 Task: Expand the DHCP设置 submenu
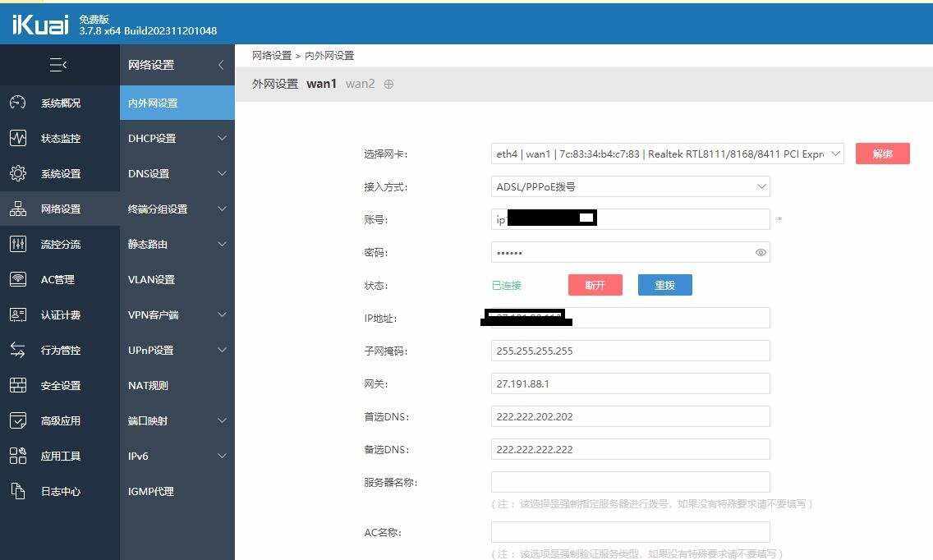[x=222, y=138]
